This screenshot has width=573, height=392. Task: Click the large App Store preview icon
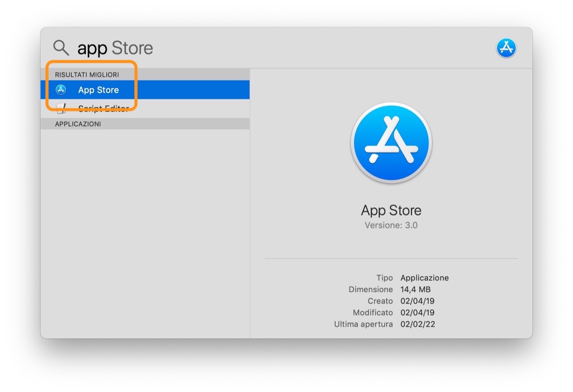(391, 143)
